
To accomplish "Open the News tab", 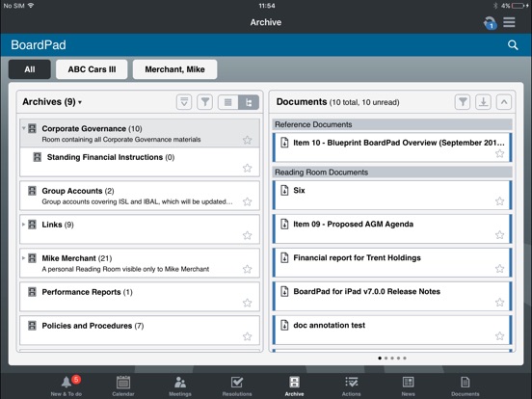I will [x=409, y=386].
